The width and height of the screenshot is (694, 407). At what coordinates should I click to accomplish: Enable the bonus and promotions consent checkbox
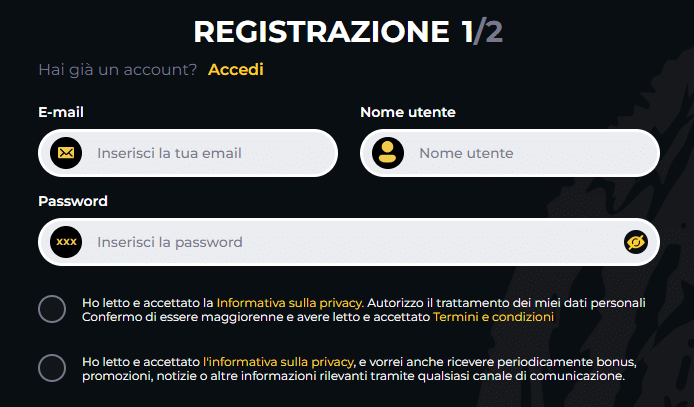pos(52,368)
